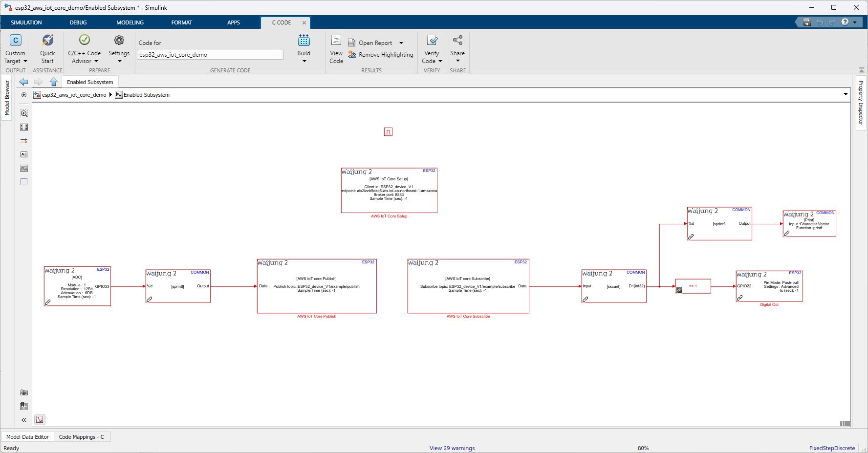Screen dimensions: 868x453
Task: Switch to the MODELING tab
Action: point(130,22)
